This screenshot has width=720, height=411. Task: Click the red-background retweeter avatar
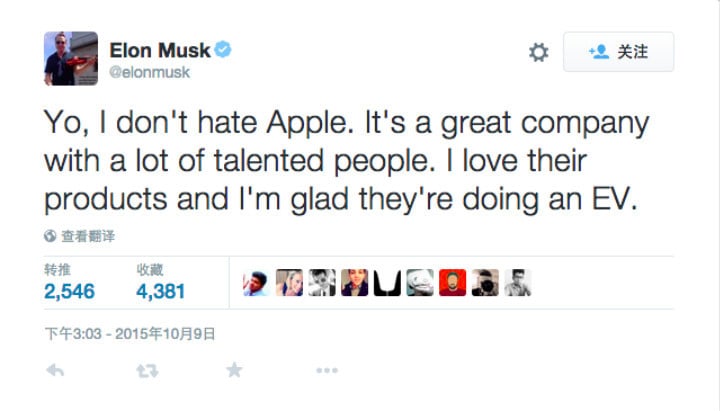(x=452, y=283)
